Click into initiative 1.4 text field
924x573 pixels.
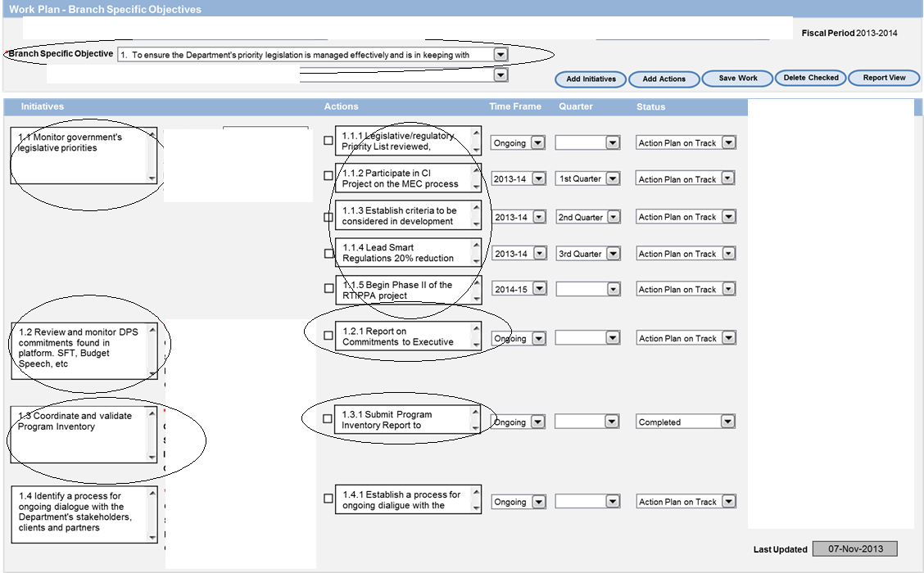(x=79, y=512)
